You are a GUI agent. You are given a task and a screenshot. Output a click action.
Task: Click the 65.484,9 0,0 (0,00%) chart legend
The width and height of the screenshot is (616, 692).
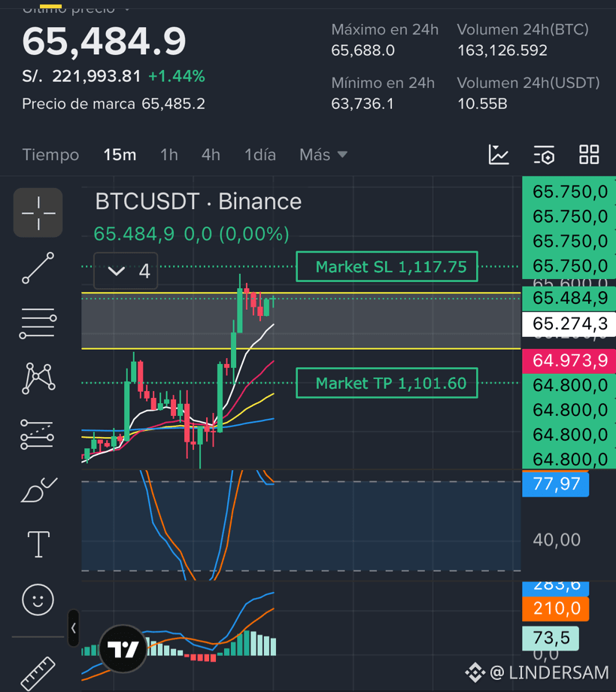point(191,234)
